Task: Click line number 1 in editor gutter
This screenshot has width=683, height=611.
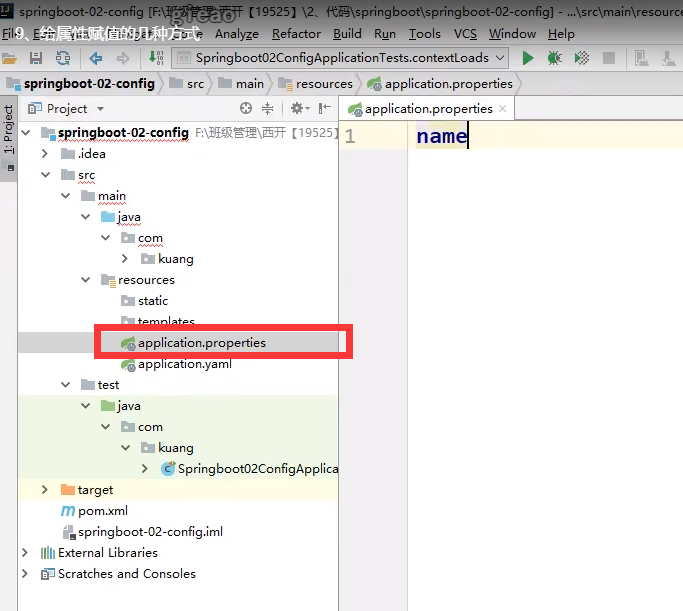Action: click(350, 136)
